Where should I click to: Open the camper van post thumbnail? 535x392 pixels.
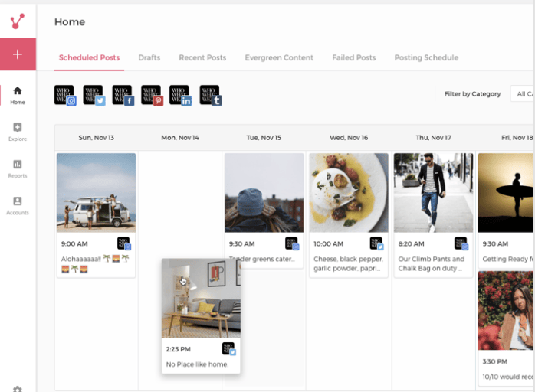(97, 193)
